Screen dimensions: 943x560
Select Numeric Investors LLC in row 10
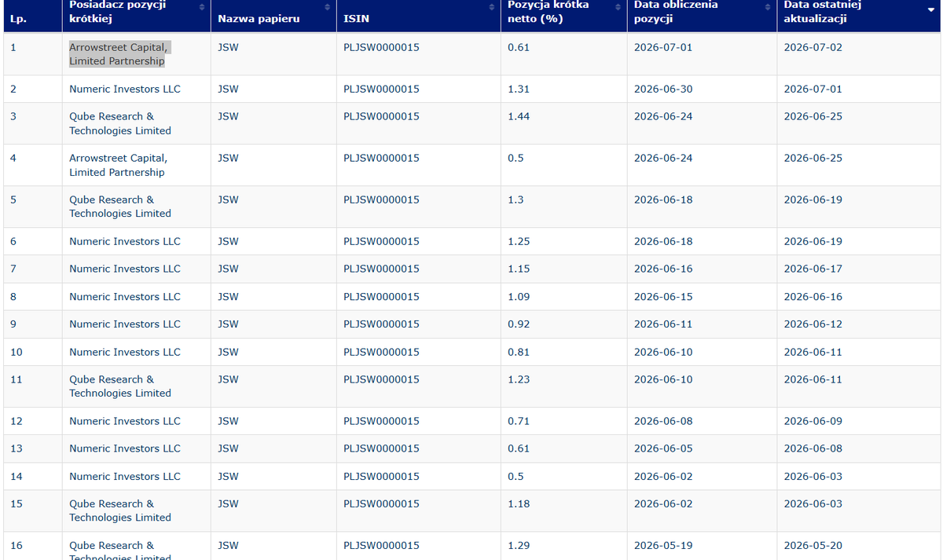click(x=125, y=352)
